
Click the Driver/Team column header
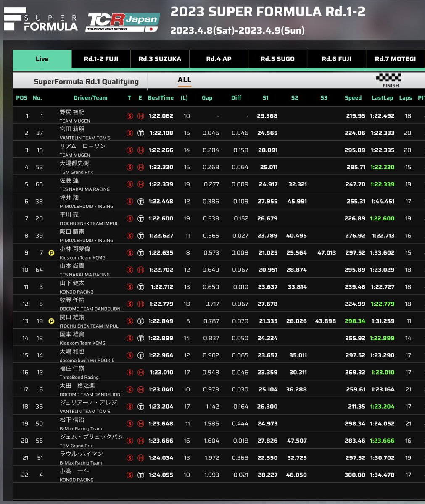pos(90,98)
